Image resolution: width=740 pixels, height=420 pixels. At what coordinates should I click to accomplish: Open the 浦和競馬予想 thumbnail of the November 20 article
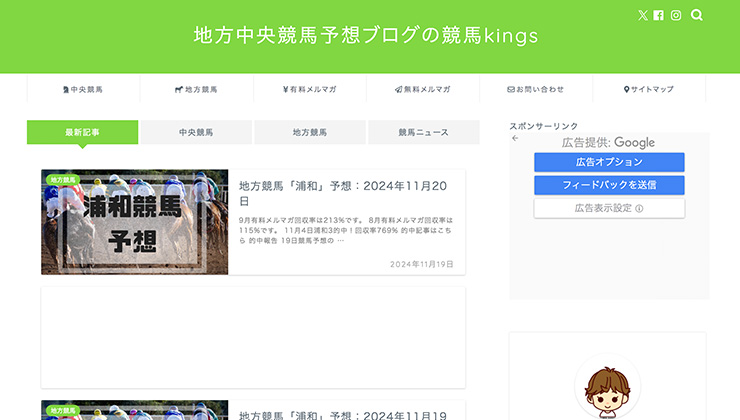pyautogui.click(x=135, y=222)
